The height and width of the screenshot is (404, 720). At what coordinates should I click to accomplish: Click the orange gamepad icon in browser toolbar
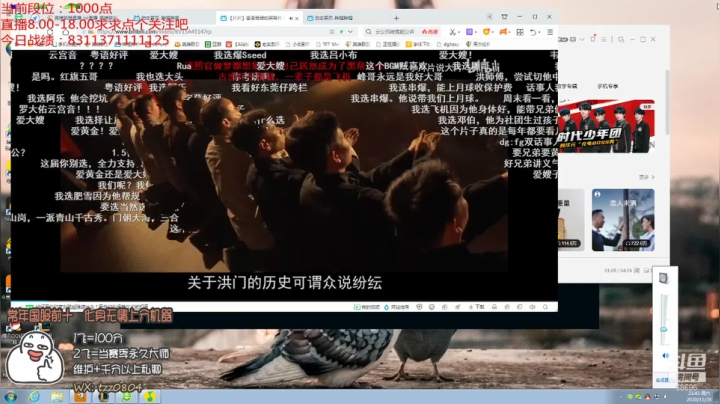pos(503,32)
